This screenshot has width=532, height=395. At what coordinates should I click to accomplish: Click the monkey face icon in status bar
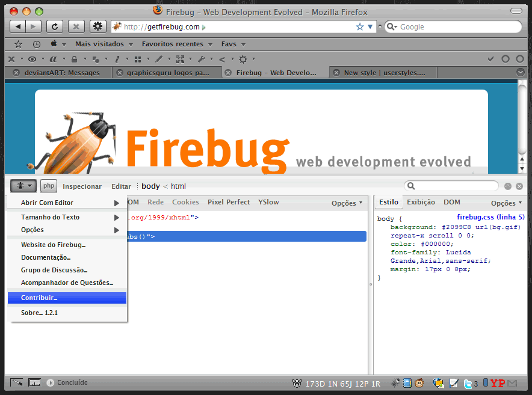pyautogui.click(x=419, y=383)
